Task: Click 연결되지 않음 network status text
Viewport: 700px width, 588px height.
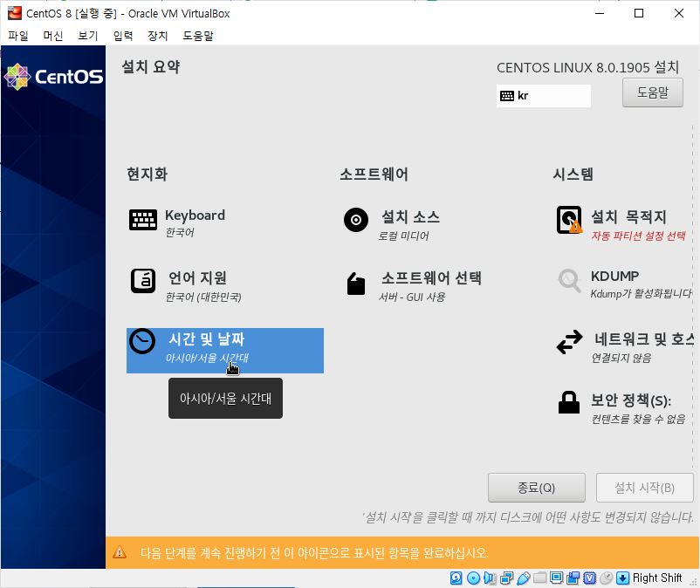Action: [621, 358]
